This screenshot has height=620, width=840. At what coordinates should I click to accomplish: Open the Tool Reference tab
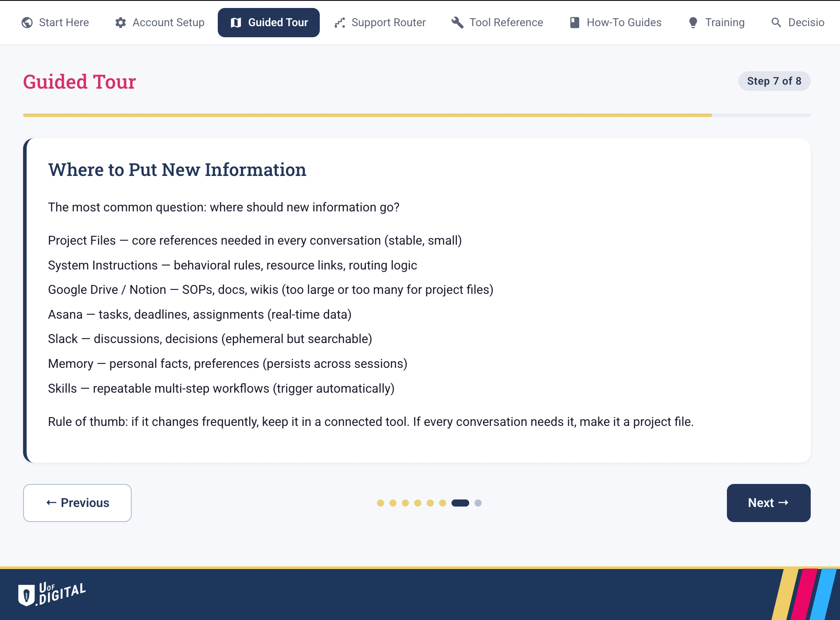coord(497,23)
